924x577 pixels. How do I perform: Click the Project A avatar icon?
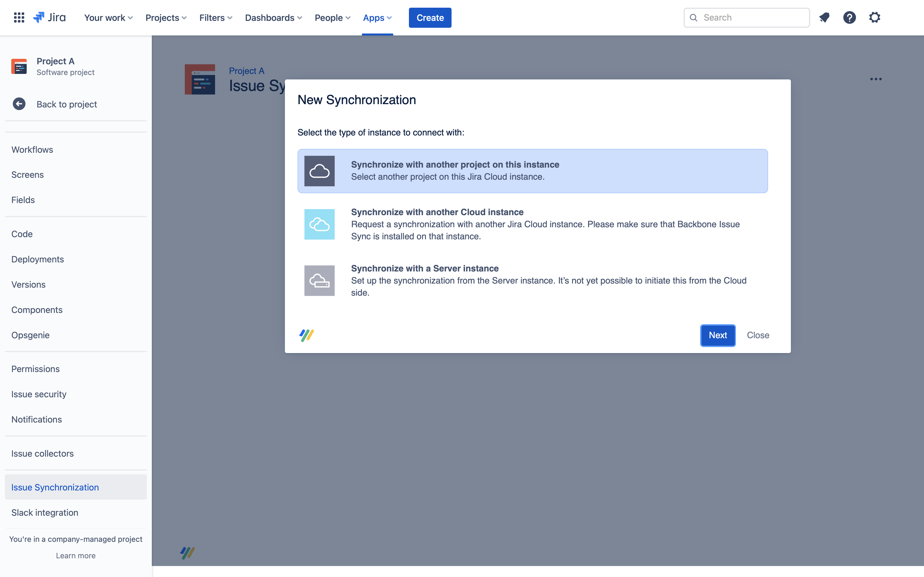[x=19, y=66]
